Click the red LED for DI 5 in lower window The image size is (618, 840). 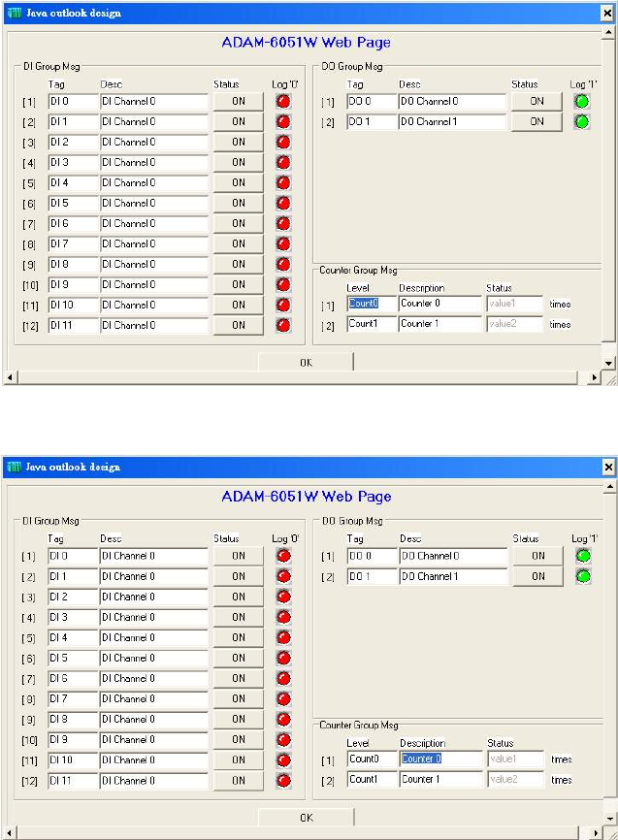[283, 658]
